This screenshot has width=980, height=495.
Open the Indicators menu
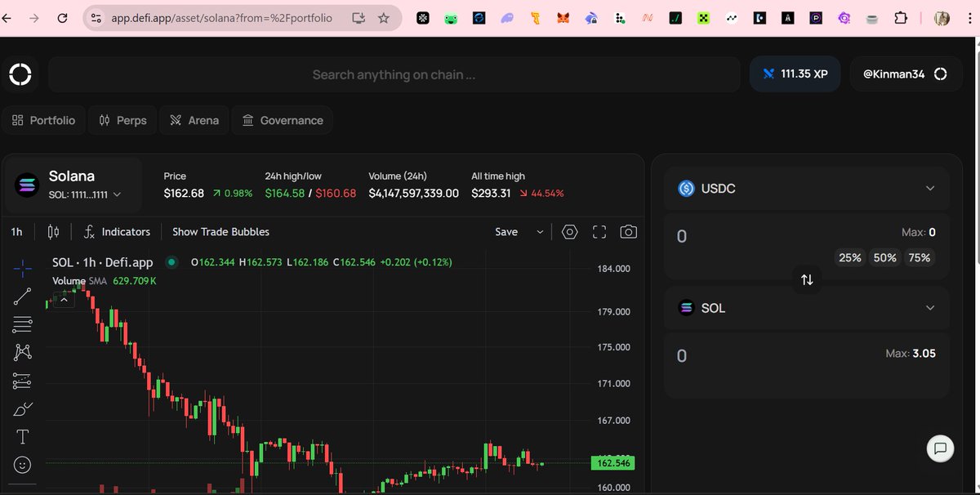click(x=117, y=232)
